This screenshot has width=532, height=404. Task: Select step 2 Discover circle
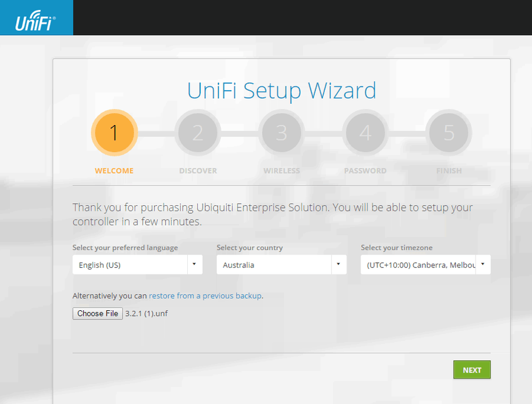pos(198,133)
